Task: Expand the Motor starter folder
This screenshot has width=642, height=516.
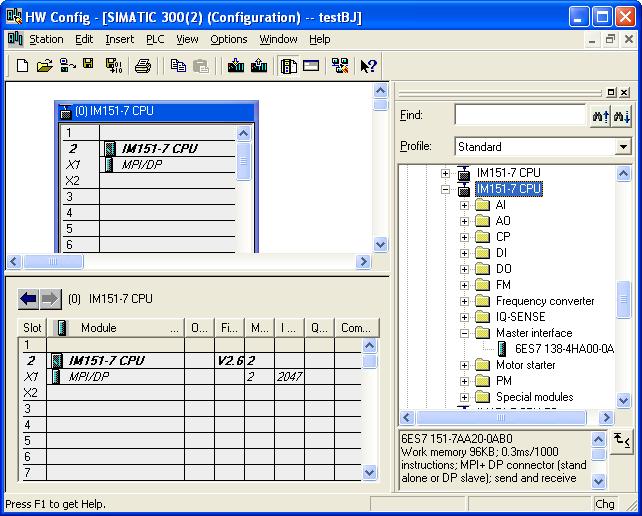Action: point(464,365)
